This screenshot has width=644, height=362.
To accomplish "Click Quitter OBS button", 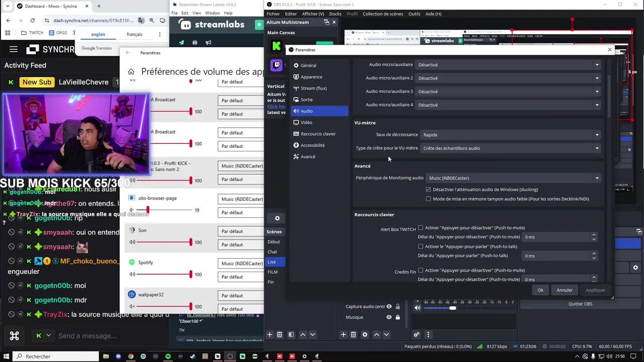I will [580, 304].
